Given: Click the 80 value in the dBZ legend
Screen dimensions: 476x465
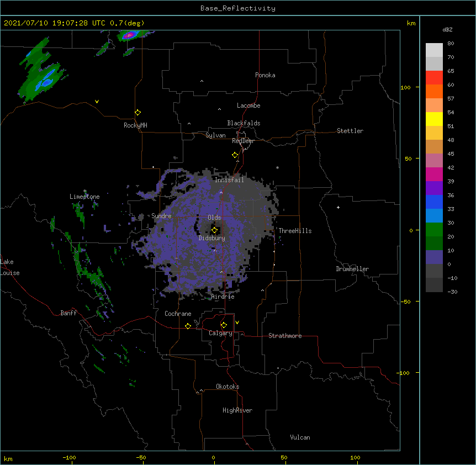Looking at the screenshot, I should tap(451, 44).
